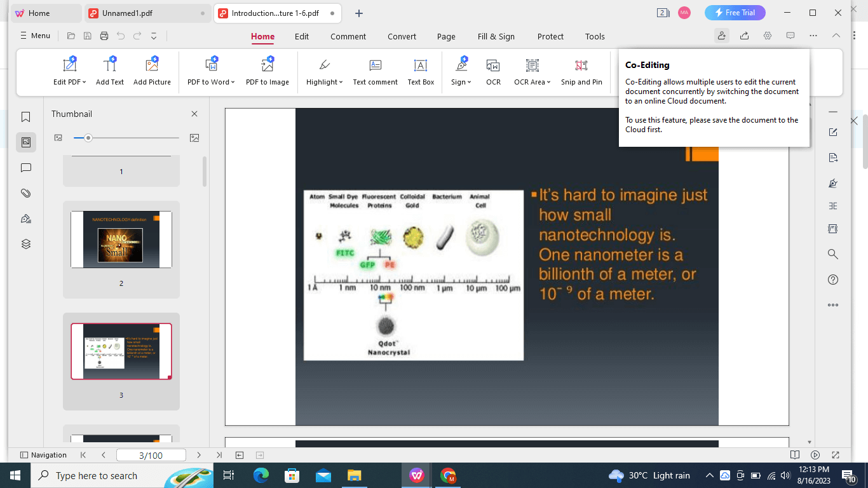Add a Text Box to the page
This screenshot has height=488, width=868.
(421, 71)
